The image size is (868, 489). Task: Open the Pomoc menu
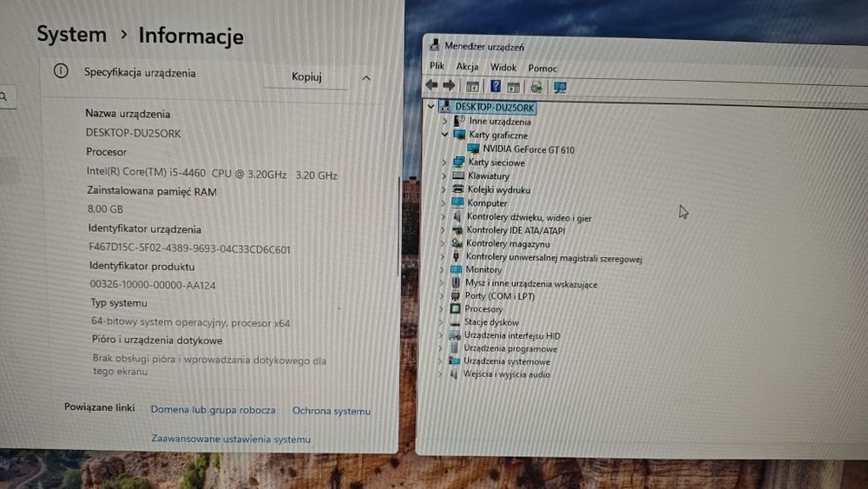tap(542, 68)
